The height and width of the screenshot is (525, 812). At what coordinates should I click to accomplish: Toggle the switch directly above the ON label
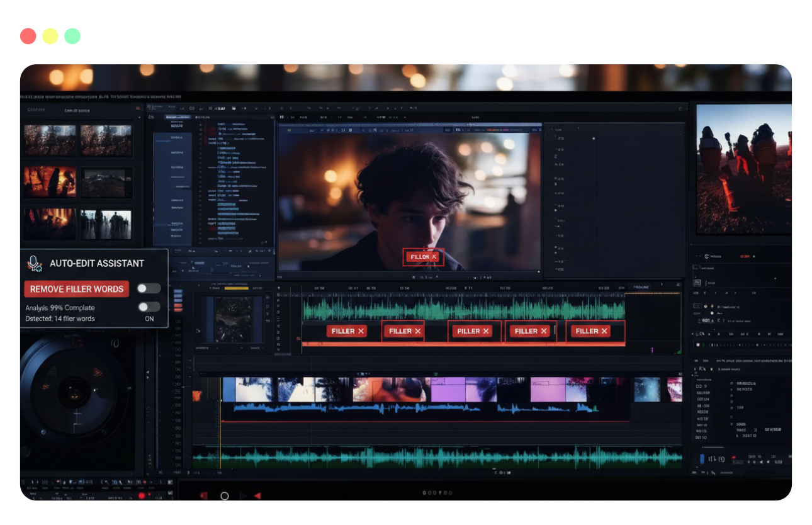(x=149, y=307)
